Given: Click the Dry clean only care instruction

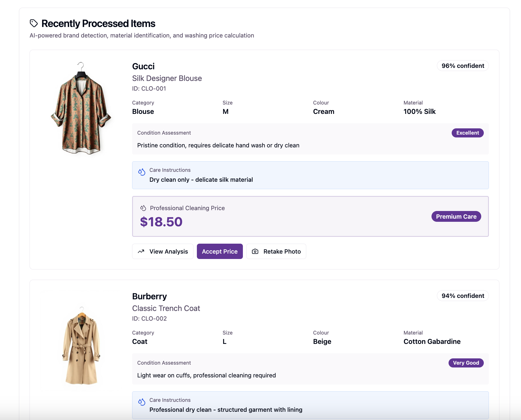Looking at the screenshot, I should (201, 180).
